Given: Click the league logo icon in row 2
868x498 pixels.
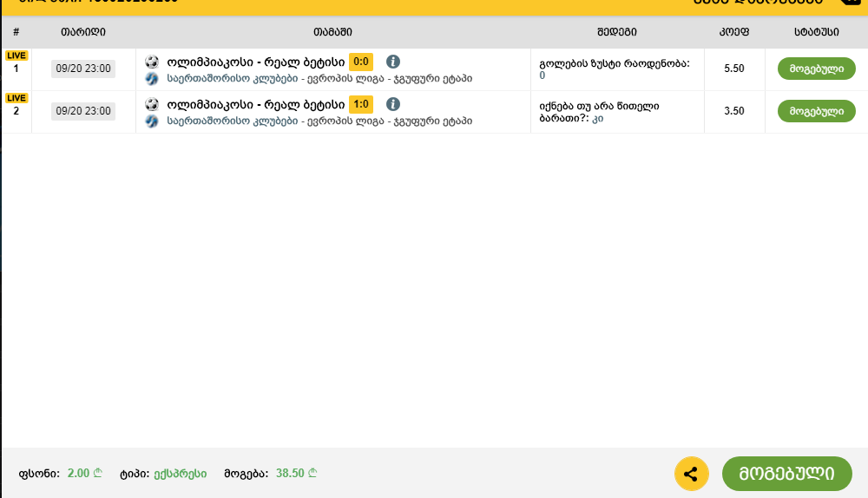Looking at the screenshot, I should pyautogui.click(x=152, y=121).
